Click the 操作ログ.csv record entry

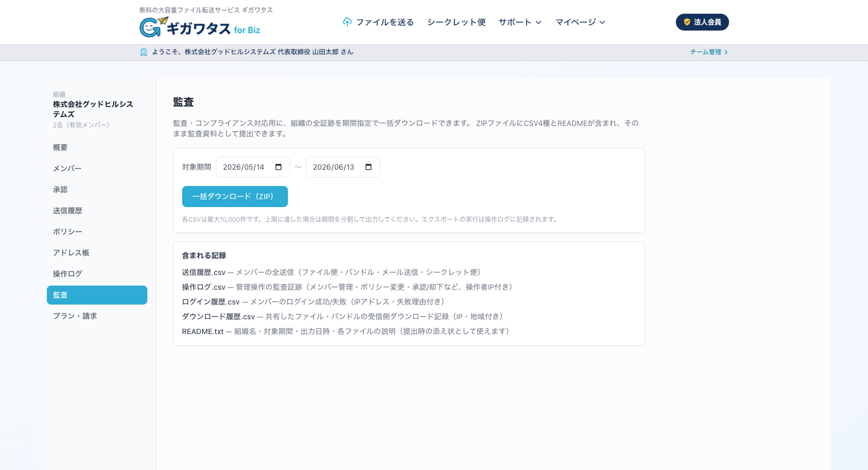click(x=347, y=287)
